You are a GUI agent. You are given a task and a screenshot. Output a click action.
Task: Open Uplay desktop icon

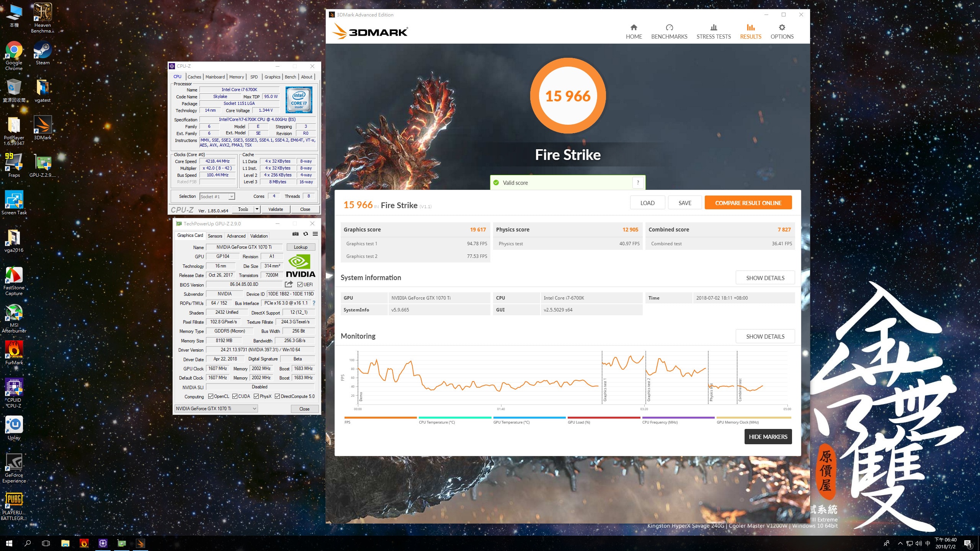coord(14,428)
